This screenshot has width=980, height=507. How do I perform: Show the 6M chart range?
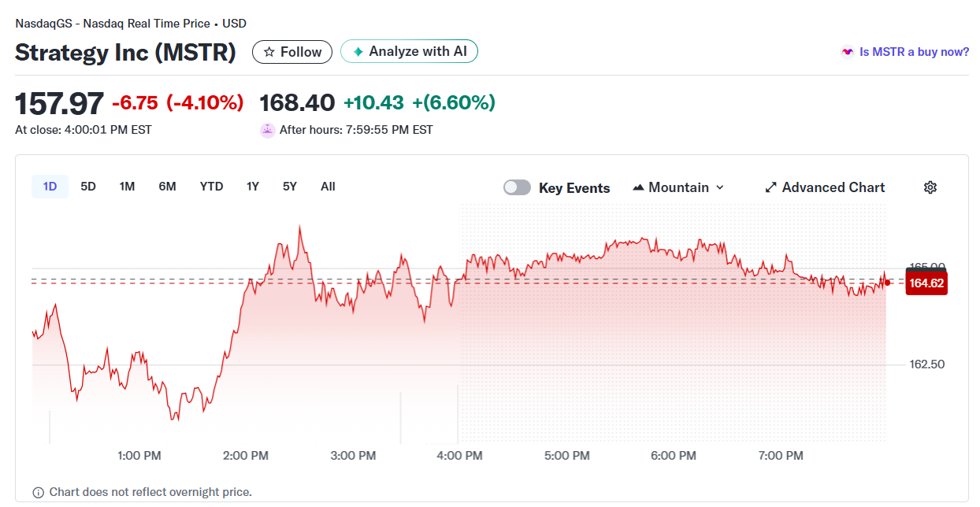coord(167,187)
